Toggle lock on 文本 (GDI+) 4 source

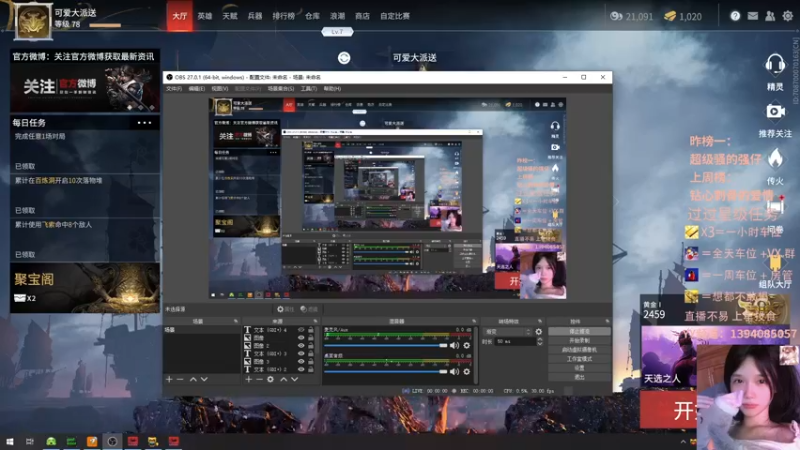pyautogui.click(x=311, y=330)
